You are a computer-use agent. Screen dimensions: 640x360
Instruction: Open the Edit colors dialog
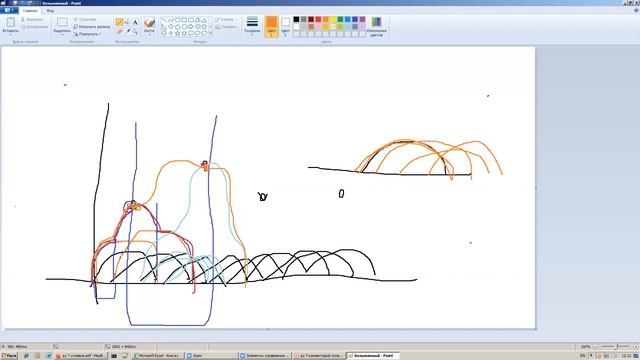[376, 26]
